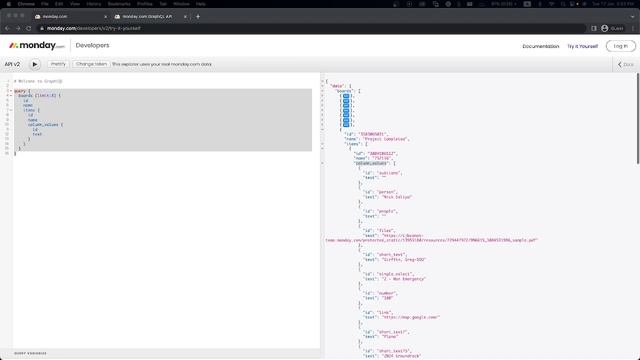Open the View menu
Screen dimensions: 640x360
75,4
